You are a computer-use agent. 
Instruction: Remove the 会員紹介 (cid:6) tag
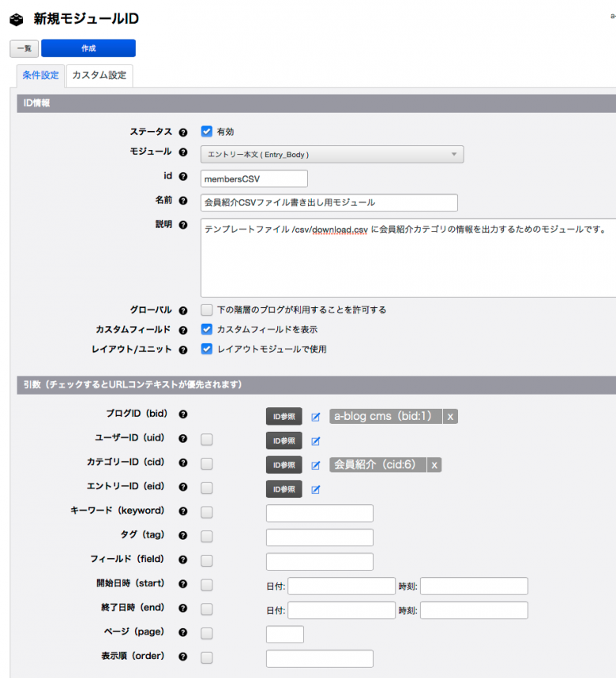coord(434,465)
